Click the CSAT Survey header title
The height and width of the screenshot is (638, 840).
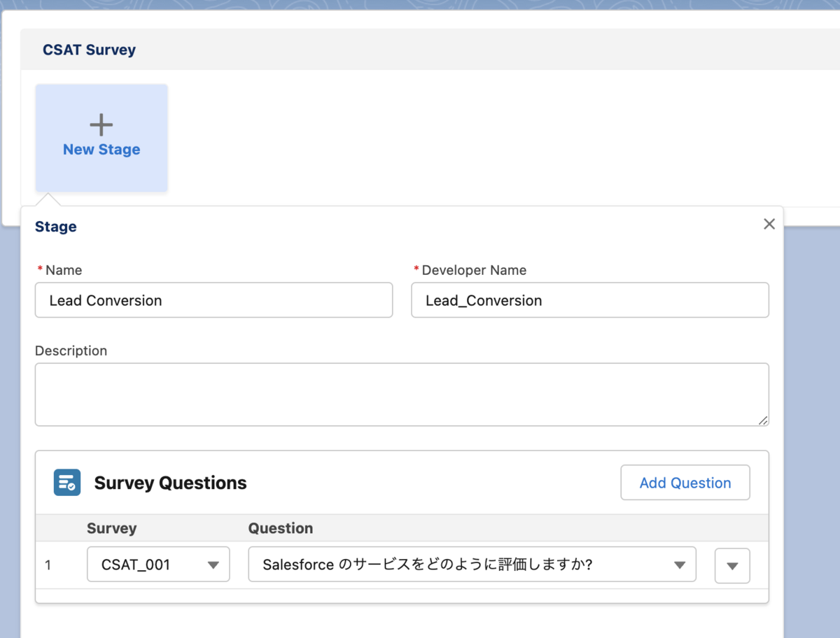[89, 49]
